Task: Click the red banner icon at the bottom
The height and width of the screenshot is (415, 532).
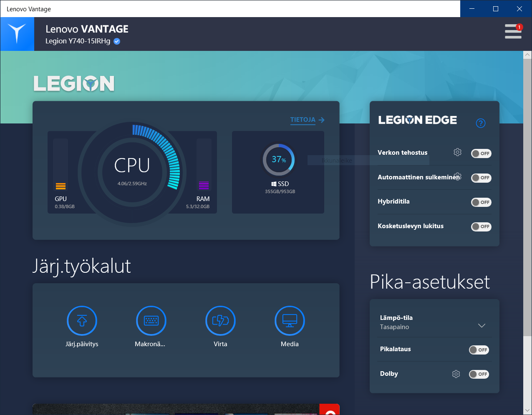Action: point(330,410)
